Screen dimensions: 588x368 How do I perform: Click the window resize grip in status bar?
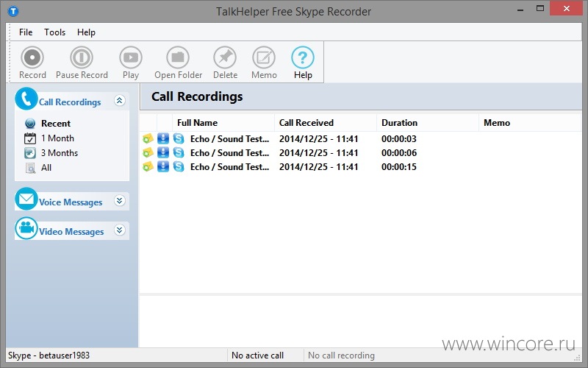577,357
